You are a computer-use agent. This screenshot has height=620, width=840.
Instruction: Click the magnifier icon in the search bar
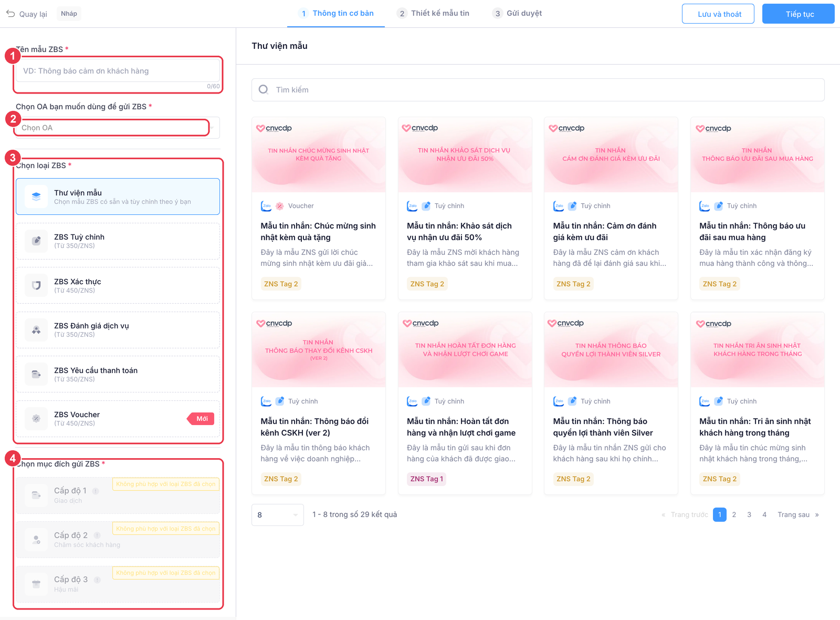point(264,90)
